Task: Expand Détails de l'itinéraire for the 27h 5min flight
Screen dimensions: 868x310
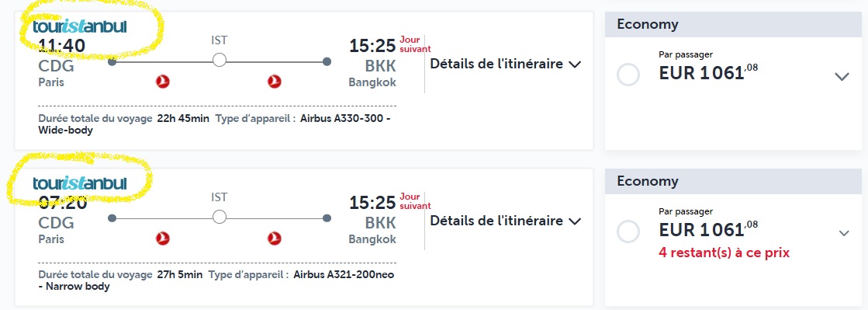Action: [x=506, y=221]
